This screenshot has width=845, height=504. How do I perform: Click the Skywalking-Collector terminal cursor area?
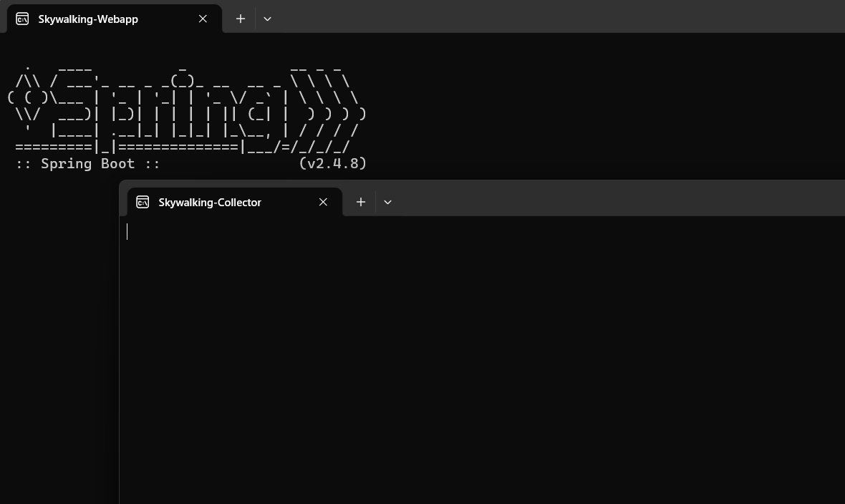[x=127, y=231]
